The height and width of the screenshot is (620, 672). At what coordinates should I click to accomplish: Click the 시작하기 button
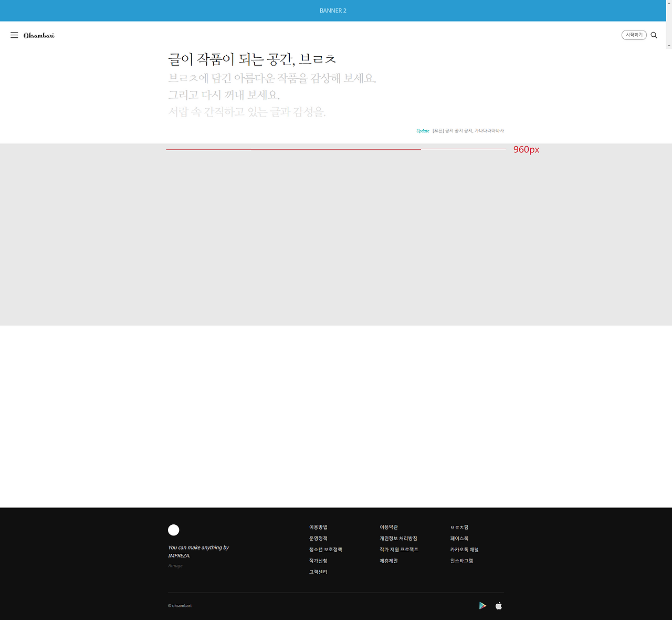[634, 35]
